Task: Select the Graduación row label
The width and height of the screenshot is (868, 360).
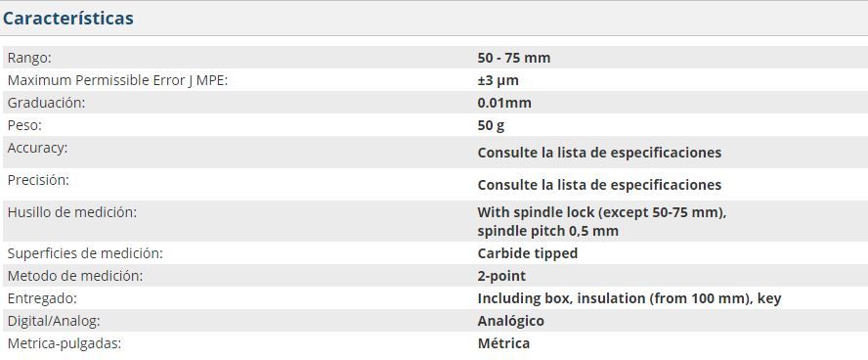Action: pyautogui.click(x=47, y=103)
